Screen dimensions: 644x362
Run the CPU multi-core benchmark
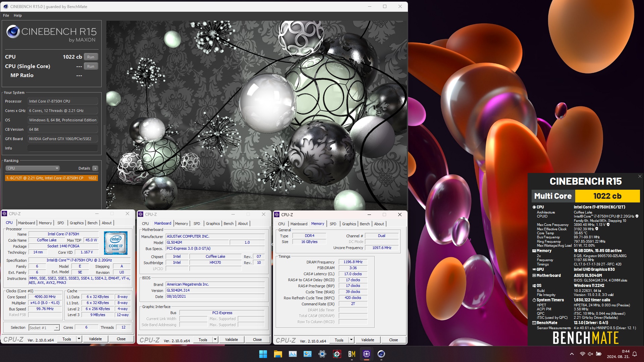pos(91,57)
